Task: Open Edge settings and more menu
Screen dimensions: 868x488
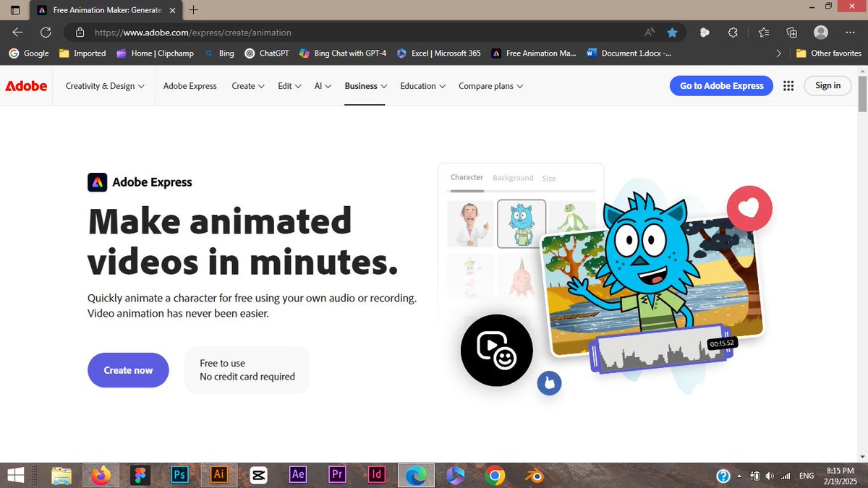Action: point(851,33)
